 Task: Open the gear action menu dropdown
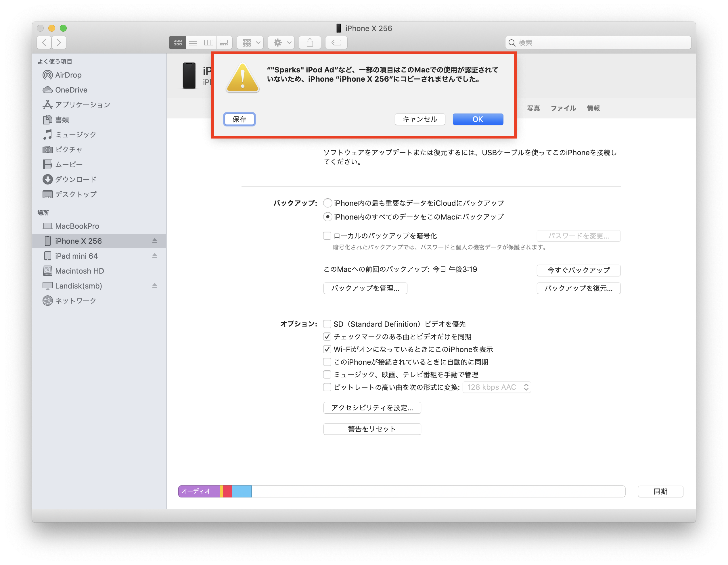pos(281,43)
